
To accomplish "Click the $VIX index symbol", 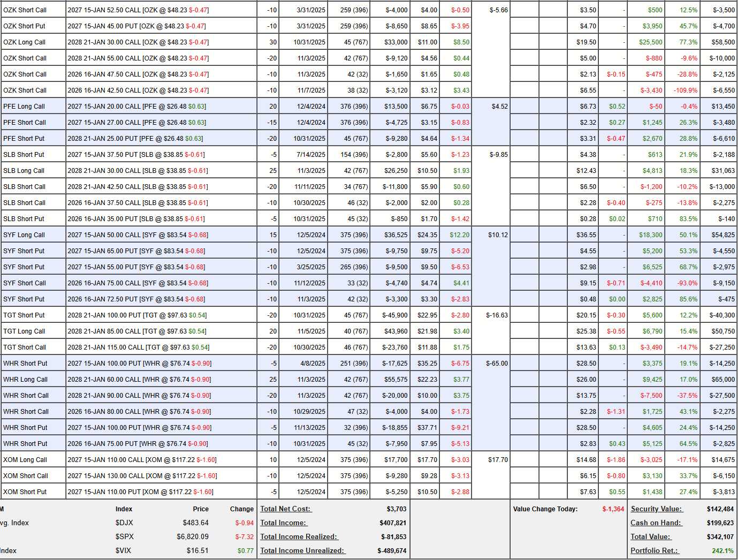I will (x=124, y=551).
